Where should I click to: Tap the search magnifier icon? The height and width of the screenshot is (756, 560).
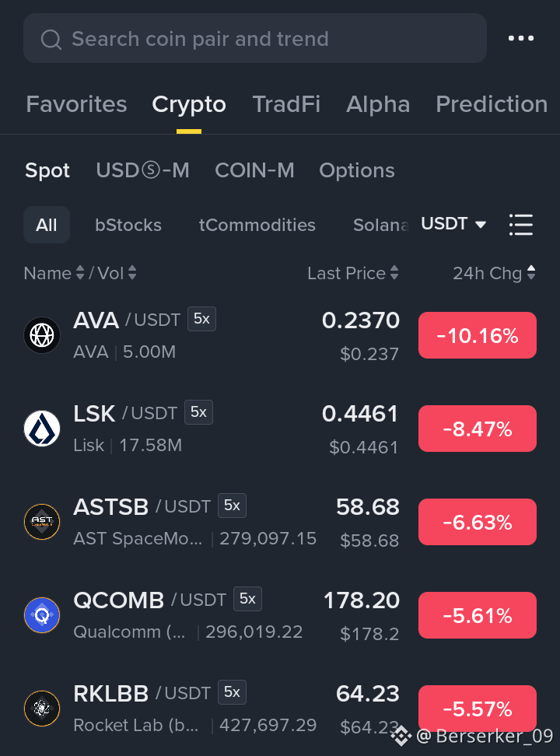(51, 39)
